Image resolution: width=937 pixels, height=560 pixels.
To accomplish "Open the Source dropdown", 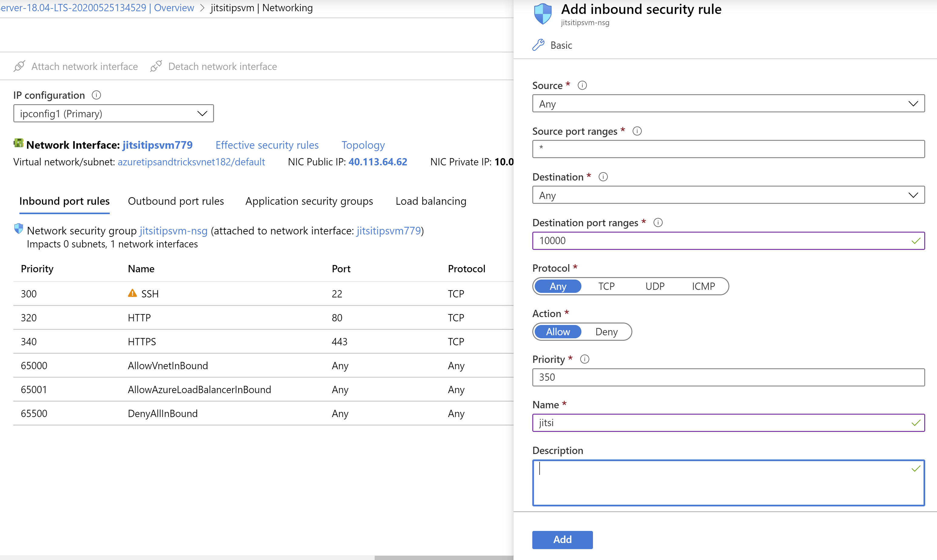I will click(728, 104).
